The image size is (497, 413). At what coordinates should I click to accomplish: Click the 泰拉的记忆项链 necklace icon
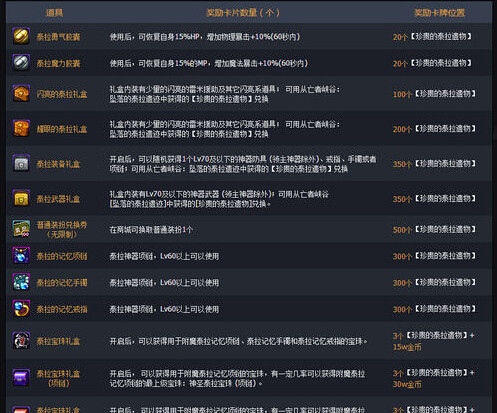pos(21,256)
